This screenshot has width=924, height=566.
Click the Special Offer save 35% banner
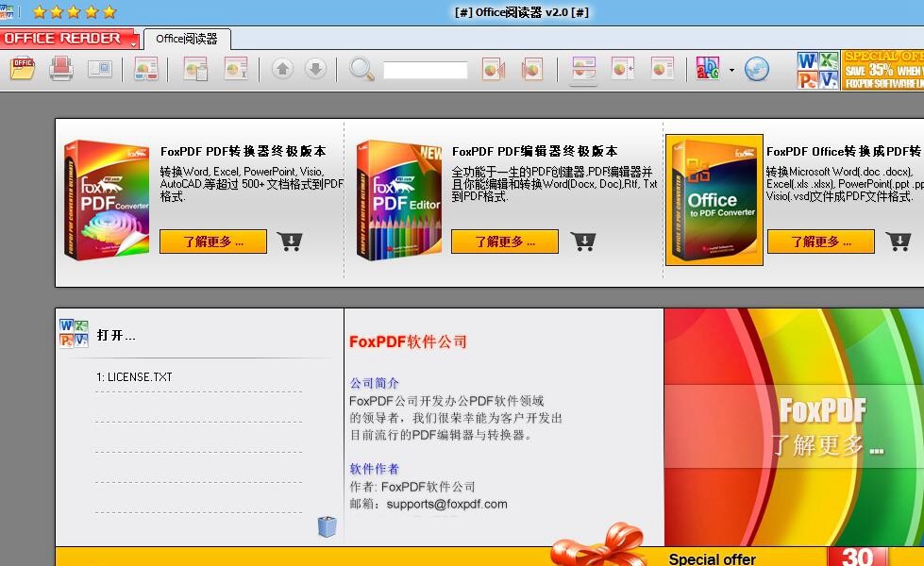(882, 70)
